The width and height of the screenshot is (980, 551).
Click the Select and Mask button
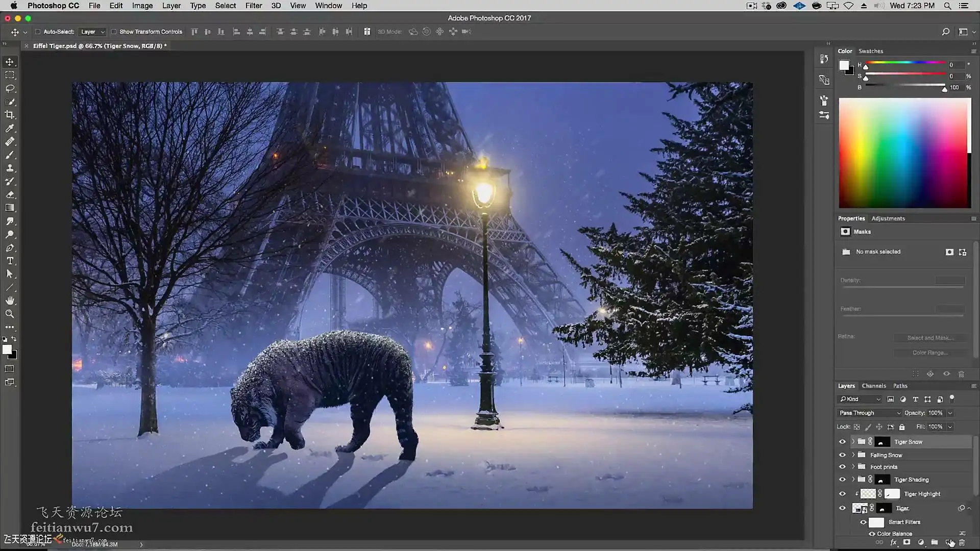point(930,338)
